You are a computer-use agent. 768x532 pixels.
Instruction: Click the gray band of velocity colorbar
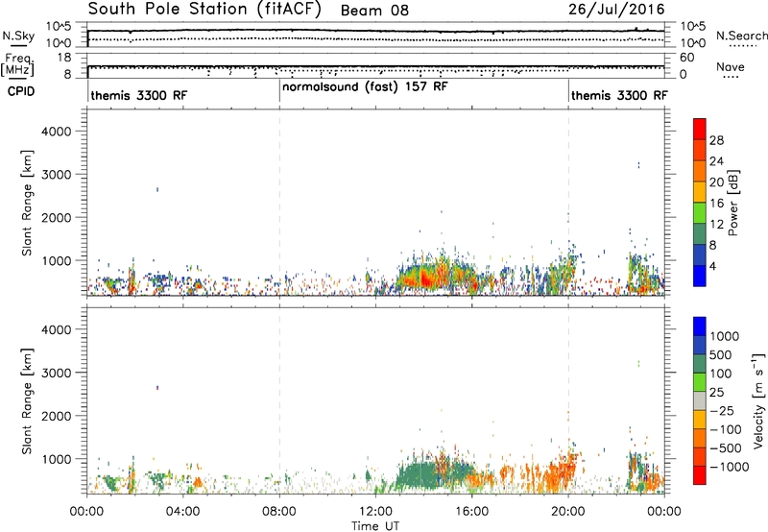(700, 401)
